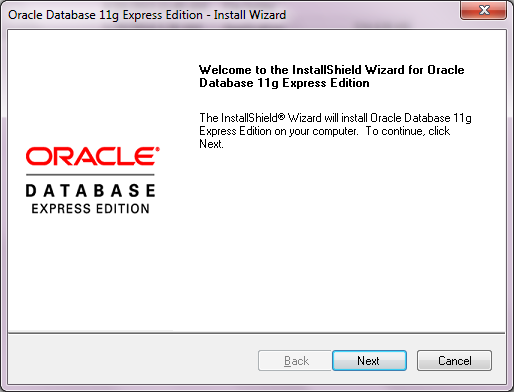
Task: Click the 'Welcome to the InstallShield Wizard' heading
Action: point(332,76)
